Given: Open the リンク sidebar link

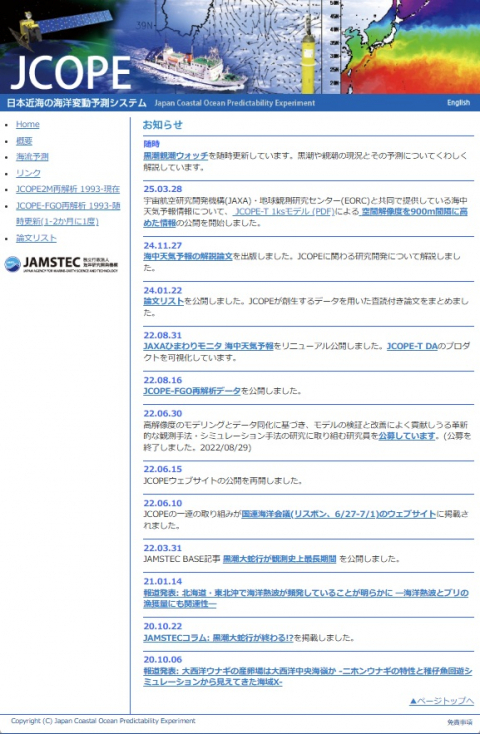Looking at the screenshot, I should pos(28,173).
